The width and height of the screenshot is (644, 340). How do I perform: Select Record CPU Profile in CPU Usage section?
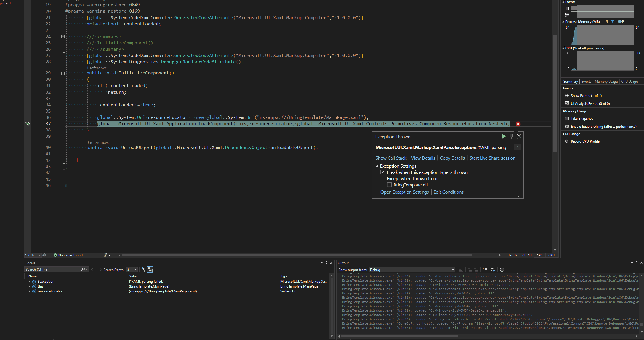[x=585, y=141]
